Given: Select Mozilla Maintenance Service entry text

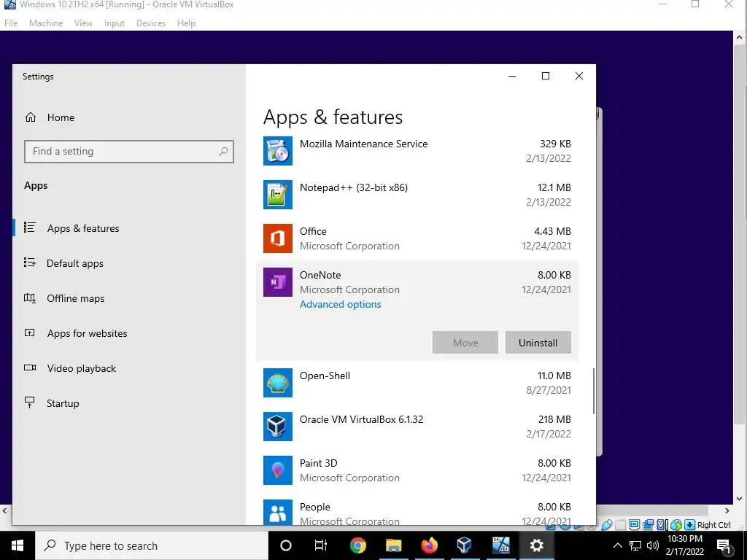Looking at the screenshot, I should click(363, 144).
